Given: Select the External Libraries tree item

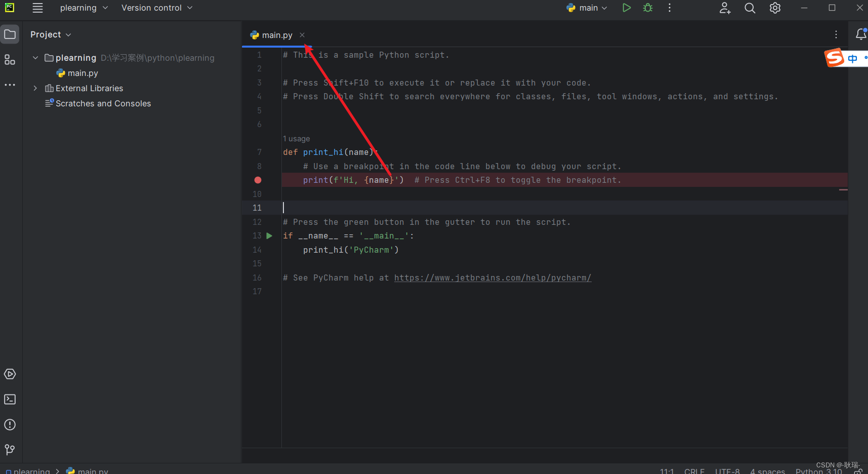Looking at the screenshot, I should tap(84, 88).
